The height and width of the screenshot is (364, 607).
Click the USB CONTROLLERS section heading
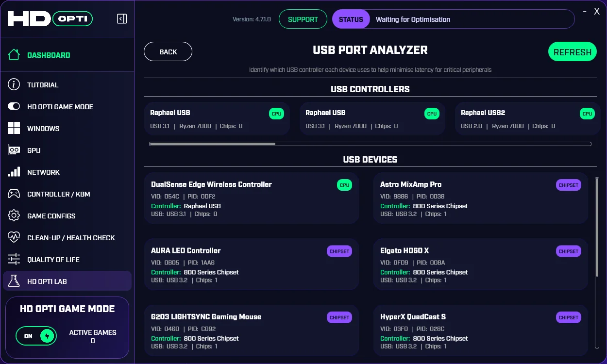click(370, 89)
